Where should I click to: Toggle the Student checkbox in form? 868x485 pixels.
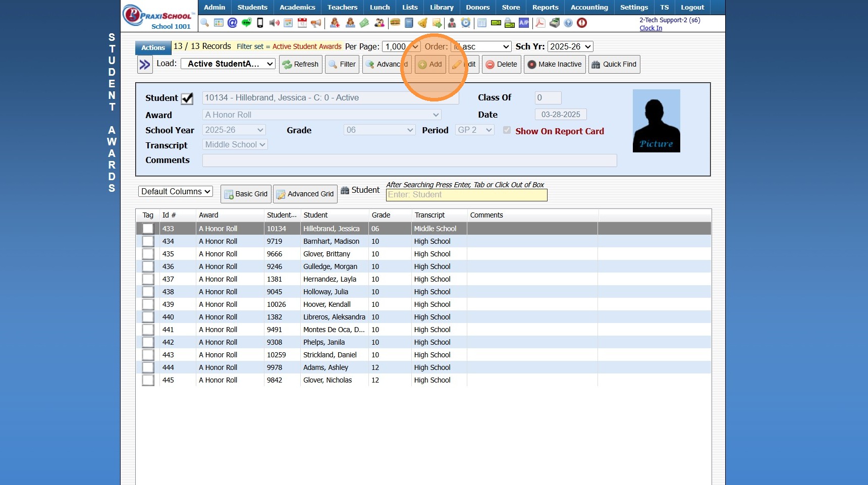coord(187,98)
